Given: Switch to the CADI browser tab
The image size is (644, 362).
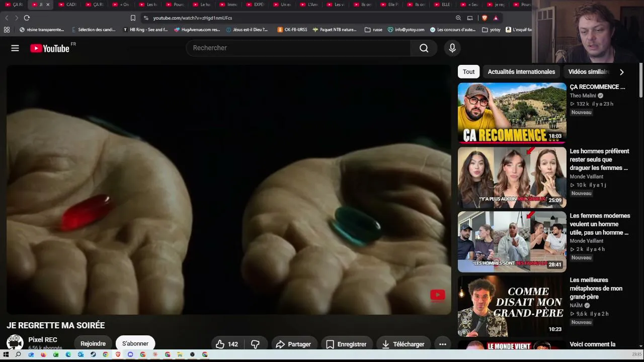Looking at the screenshot, I should pyautogui.click(x=67, y=5).
